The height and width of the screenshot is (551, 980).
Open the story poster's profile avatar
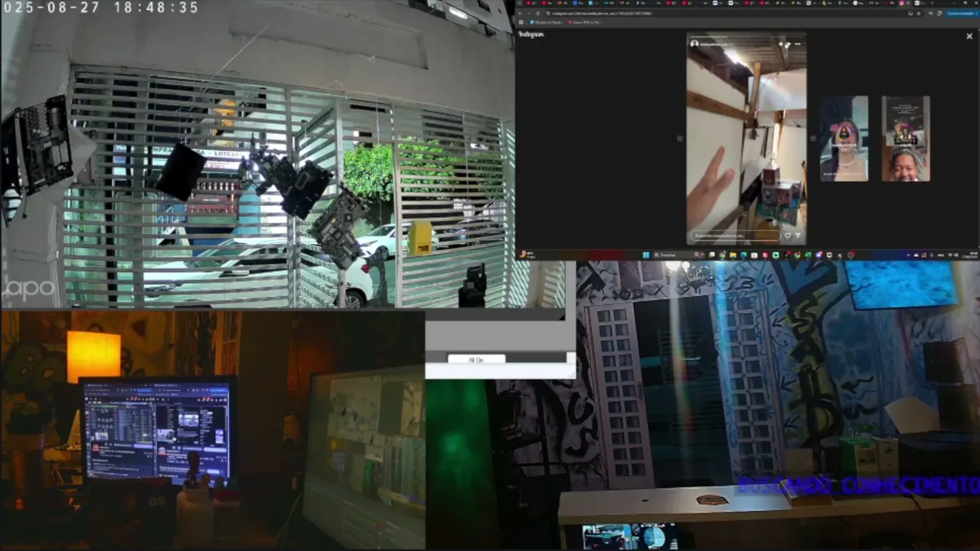coord(694,44)
